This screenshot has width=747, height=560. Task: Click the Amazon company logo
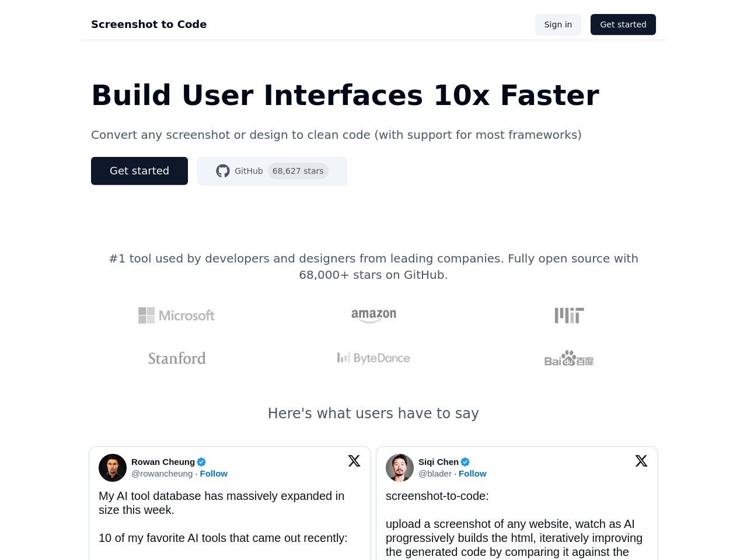[373, 315]
